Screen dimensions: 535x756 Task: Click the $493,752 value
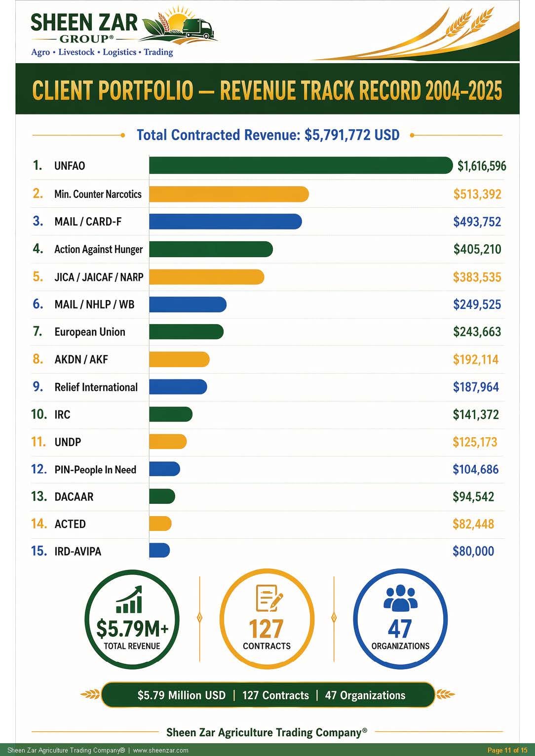pos(477,222)
